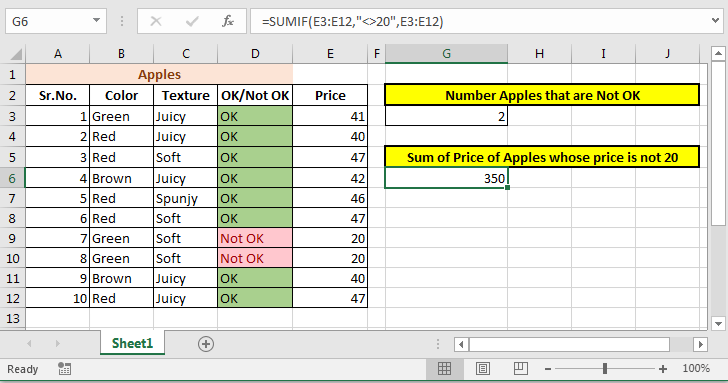Viewport: 728px width, 383px height.
Task: Click the Enter checkmark formula bar icon
Action: pos(192,21)
